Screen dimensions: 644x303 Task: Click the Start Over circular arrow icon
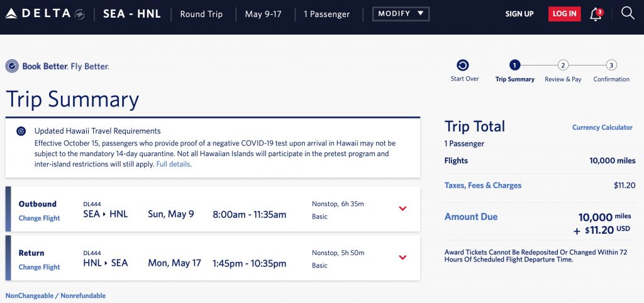tap(463, 66)
